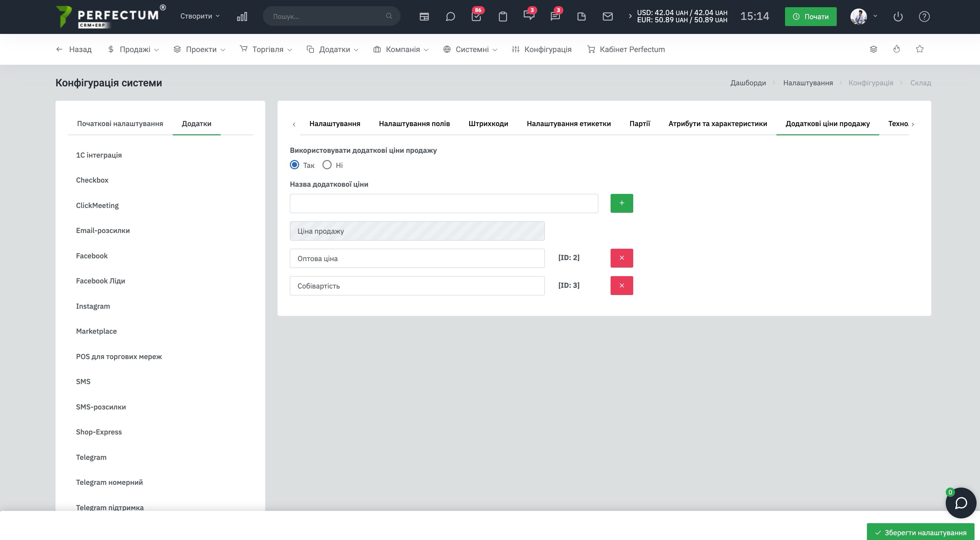
Task: Open the mail envelope icon
Action: click(x=608, y=16)
